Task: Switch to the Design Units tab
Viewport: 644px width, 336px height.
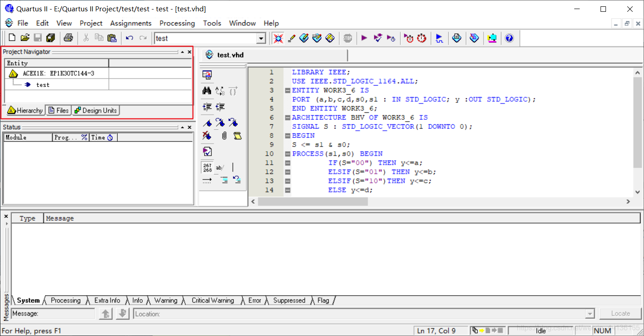Action: [x=96, y=110]
